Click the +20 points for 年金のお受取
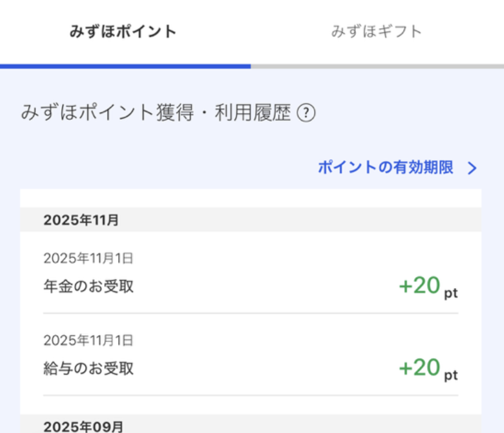Screen dimensions: 504x433 (420, 286)
